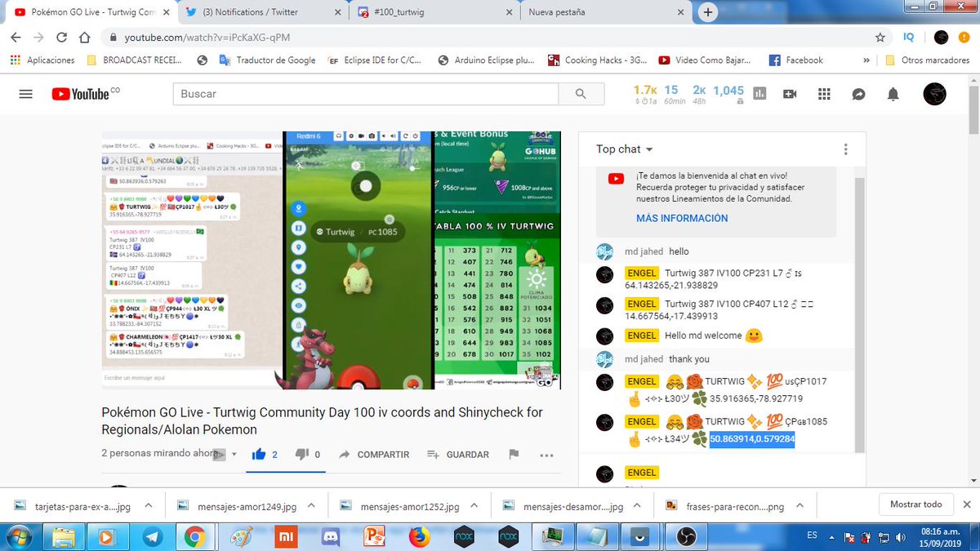Open the IQ browser extension
The height and width of the screenshot is (551, 980).
pyautogui.click(x=909, y=38)
